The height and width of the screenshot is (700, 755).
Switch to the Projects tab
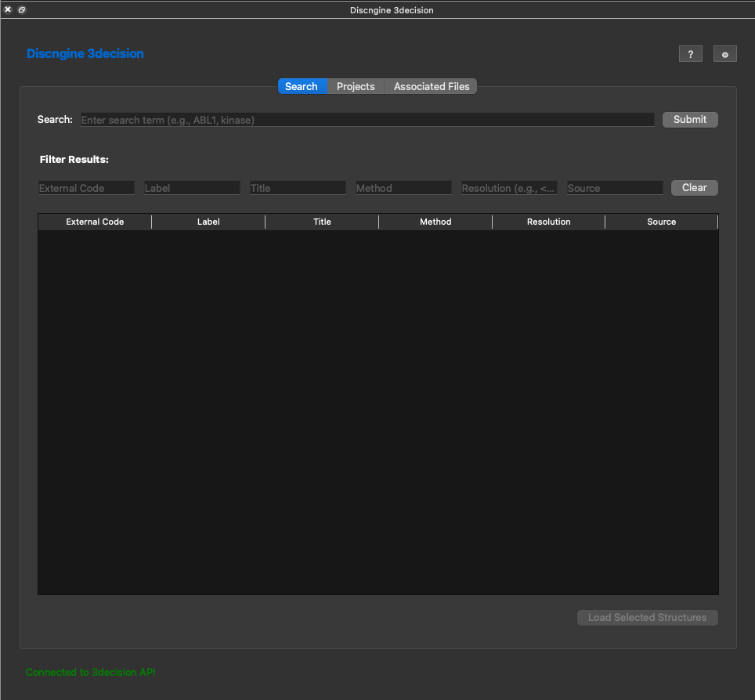coord(356,86)
